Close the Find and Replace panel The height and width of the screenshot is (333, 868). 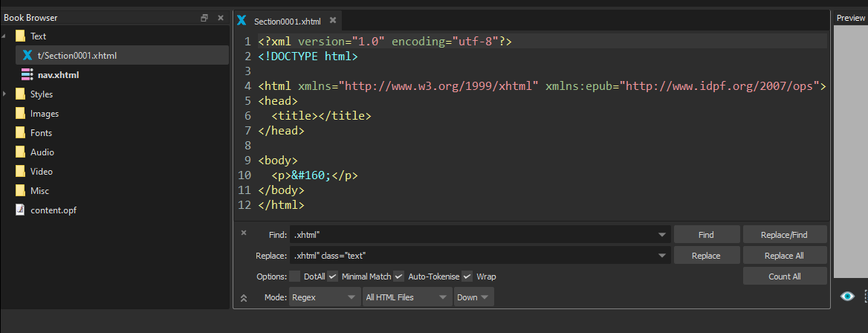tap(244, 233)
